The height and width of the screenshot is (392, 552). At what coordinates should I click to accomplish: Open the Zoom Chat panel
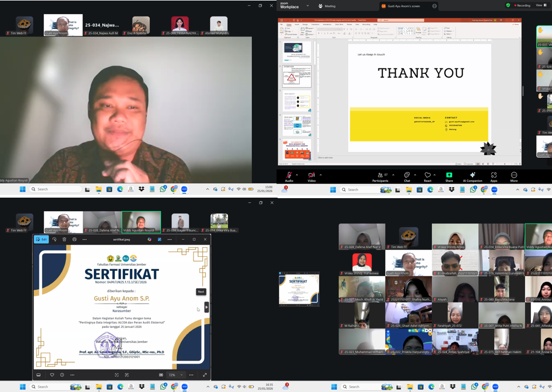coord(407,176)
